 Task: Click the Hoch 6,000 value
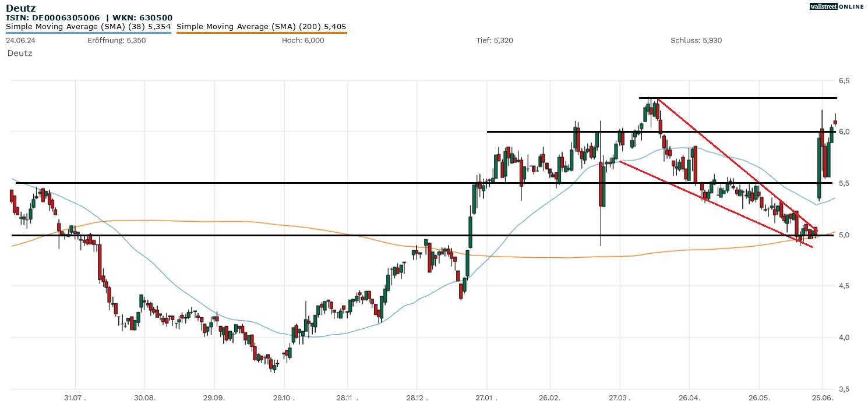coord(303,40)
